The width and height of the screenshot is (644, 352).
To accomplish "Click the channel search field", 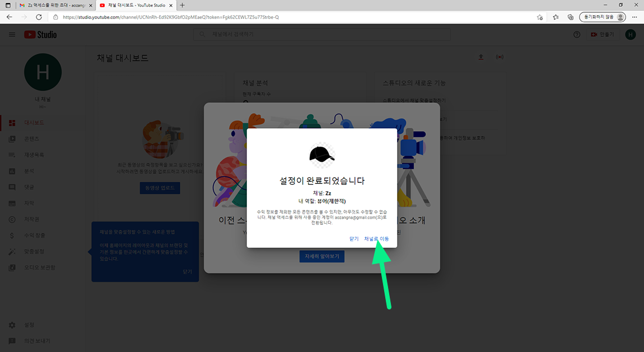I will click(x=321, y=35).
